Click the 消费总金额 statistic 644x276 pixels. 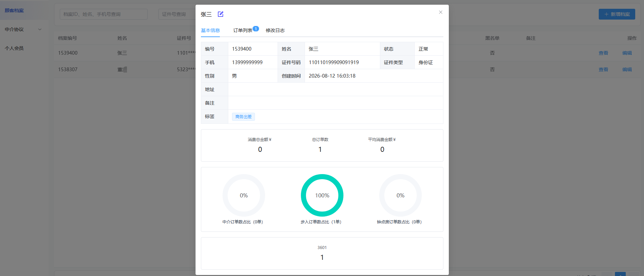[x=260, y=145]
